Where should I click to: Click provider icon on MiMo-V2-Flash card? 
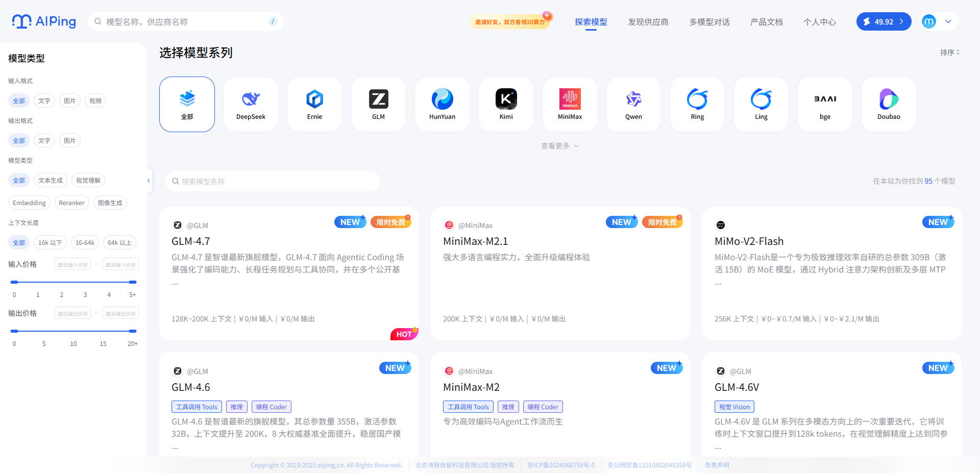[x=721, y=225]
